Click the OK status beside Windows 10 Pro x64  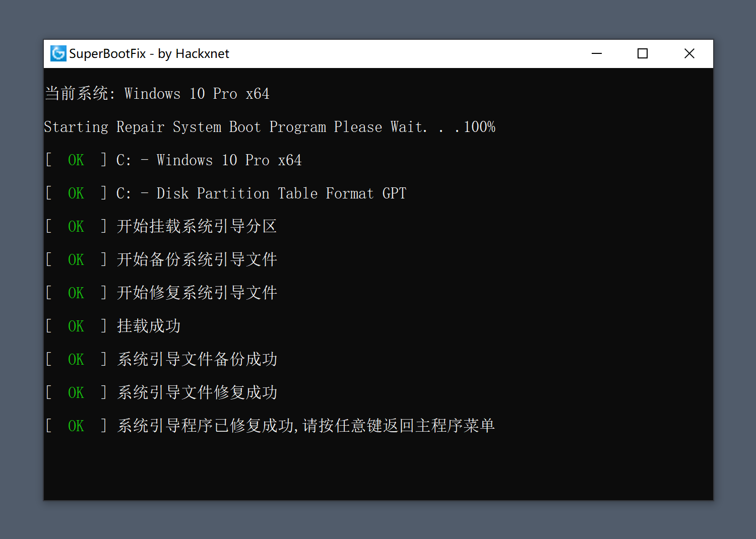76,160
